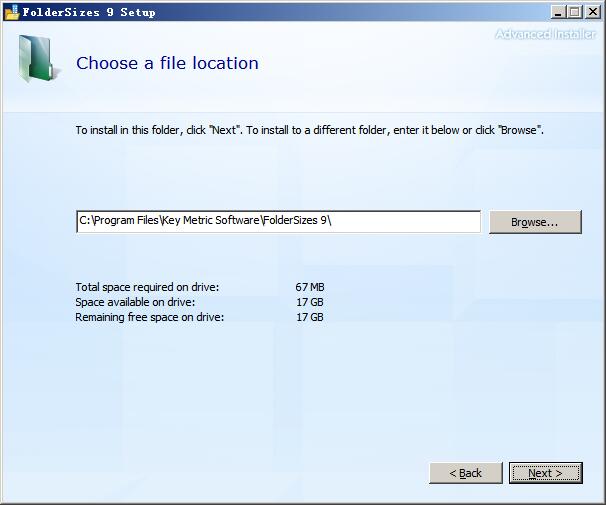Viewport: 606px width, 505px height.
Task: Click the 'FolderSizes 9 Setup' title text
Action: point(89,12)
